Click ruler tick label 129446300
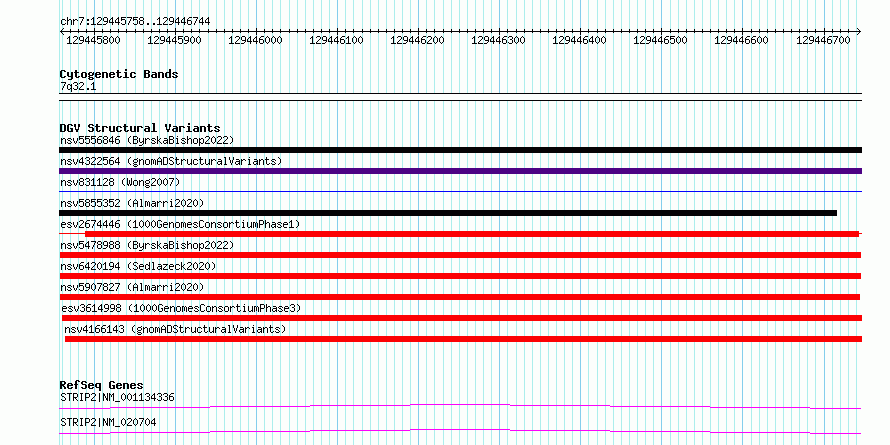This screenshot has height=445, width=890. [498, 40]
